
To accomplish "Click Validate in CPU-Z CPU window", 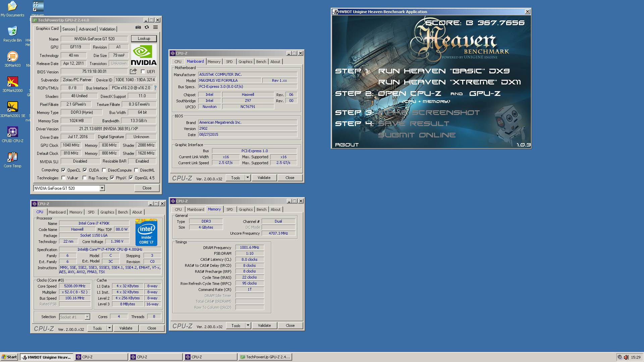I will tap(126, 328).
